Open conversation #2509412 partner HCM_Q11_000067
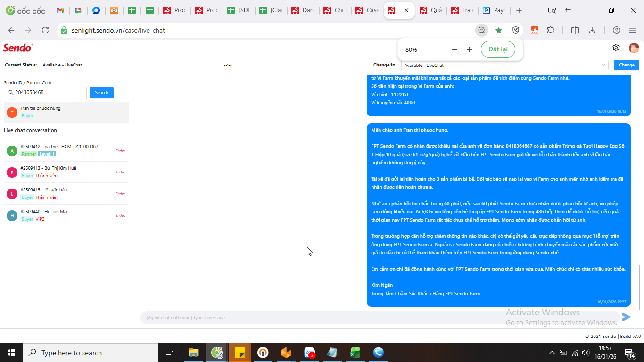644x362 pixels. tap(66, 150)
